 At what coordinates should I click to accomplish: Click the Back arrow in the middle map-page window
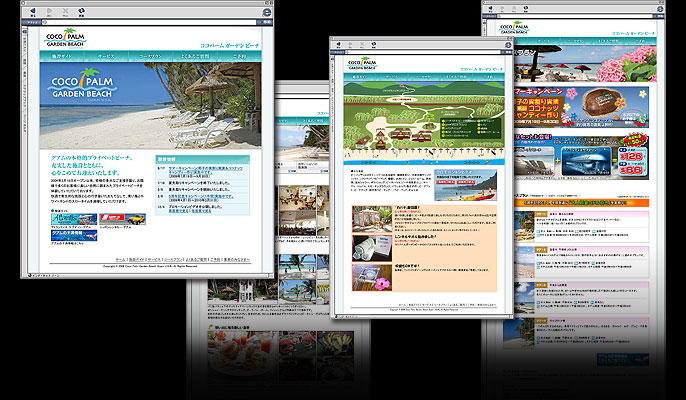coord(338,45)
